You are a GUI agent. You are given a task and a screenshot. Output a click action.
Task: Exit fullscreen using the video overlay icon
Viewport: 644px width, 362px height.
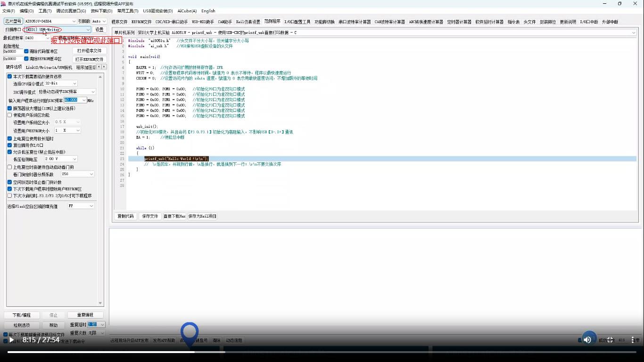click(610, 340)
